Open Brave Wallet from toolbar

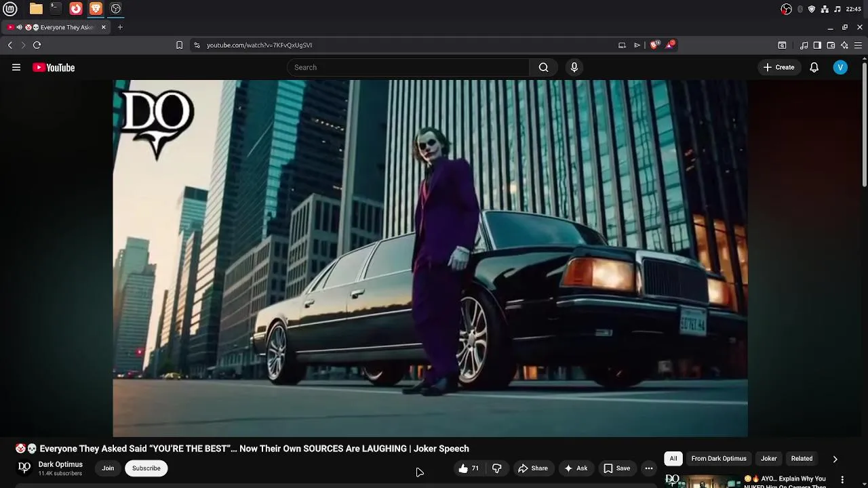coord(831,45)
